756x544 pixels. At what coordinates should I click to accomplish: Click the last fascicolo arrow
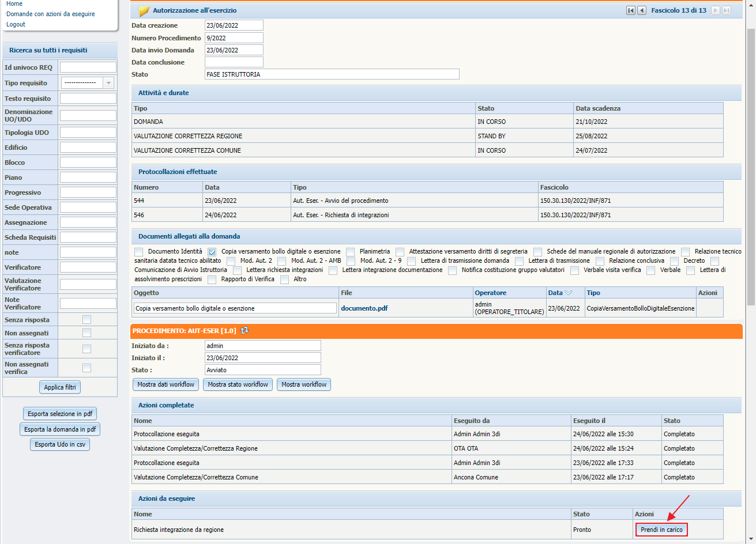[727, 10]
